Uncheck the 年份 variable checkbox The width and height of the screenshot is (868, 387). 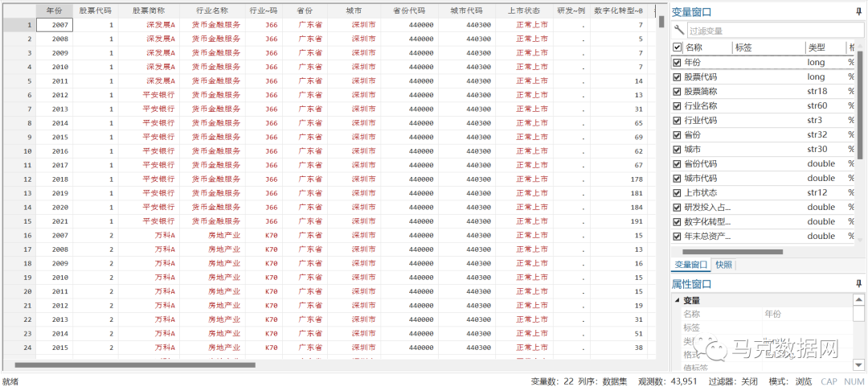click(677, 63)
